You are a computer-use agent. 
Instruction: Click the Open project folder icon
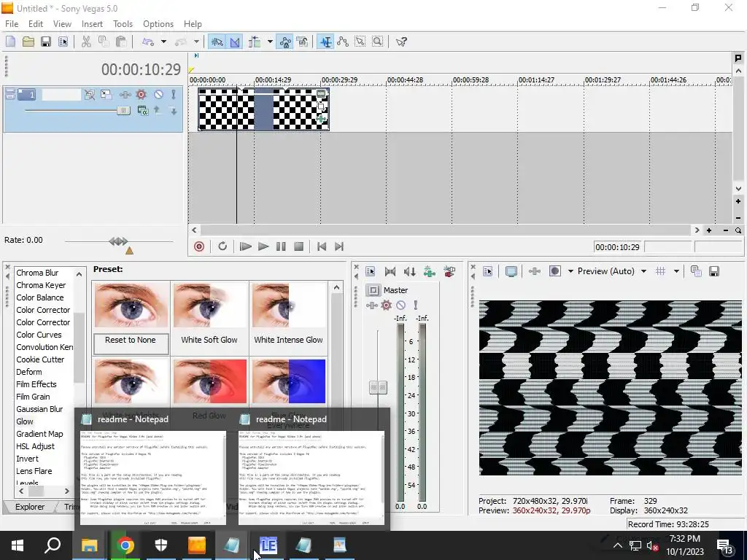click(28, 42)
